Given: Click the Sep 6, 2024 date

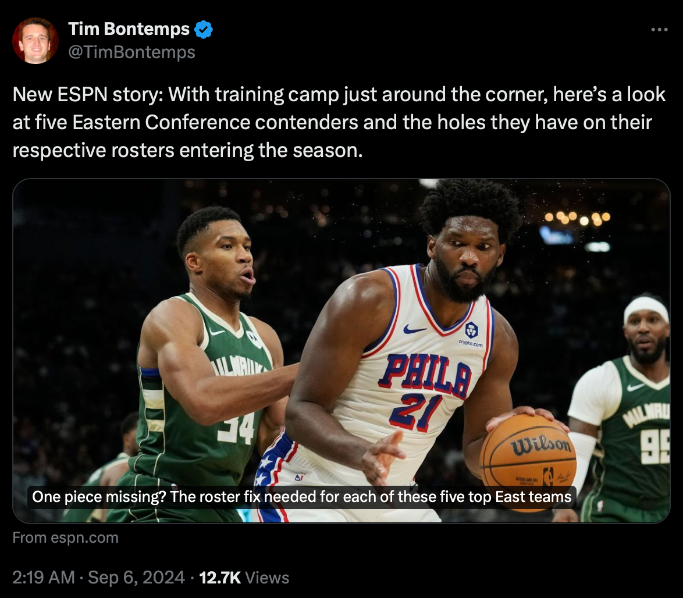Looking at the screenshot, I should pyautogui.click(x=135, y=577).
